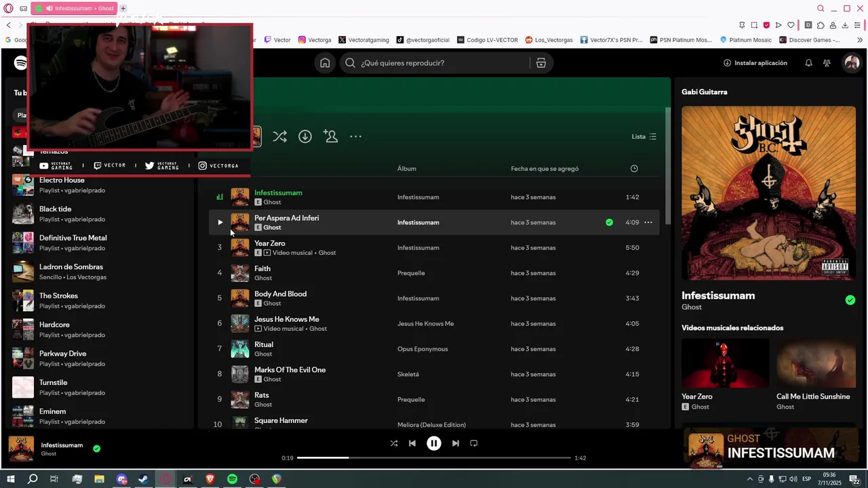This screenshot has height=488, width=868.
Task: Open the Vectoratgaming bookmark
Action: coord(363,40)
